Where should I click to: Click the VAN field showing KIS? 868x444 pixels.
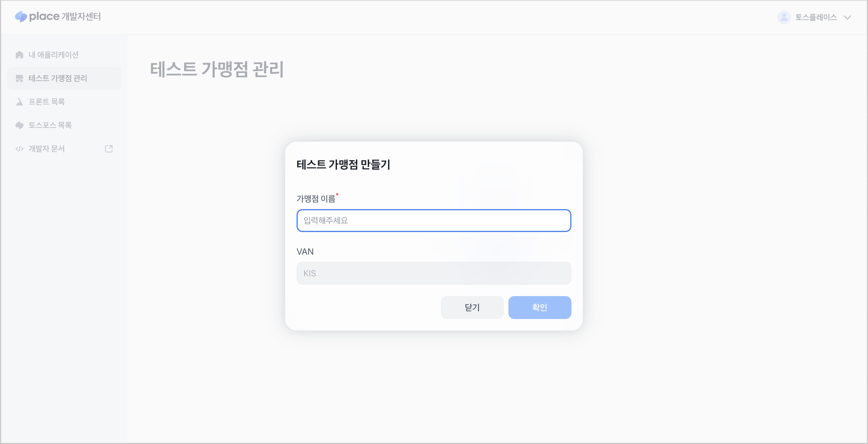tap(433, 273)
